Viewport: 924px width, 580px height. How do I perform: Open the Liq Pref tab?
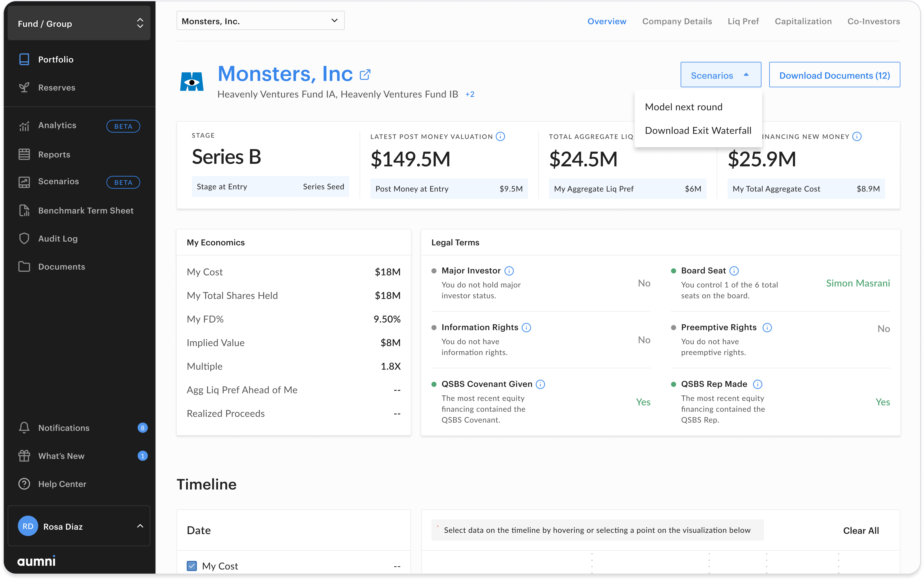click(743, 21)
